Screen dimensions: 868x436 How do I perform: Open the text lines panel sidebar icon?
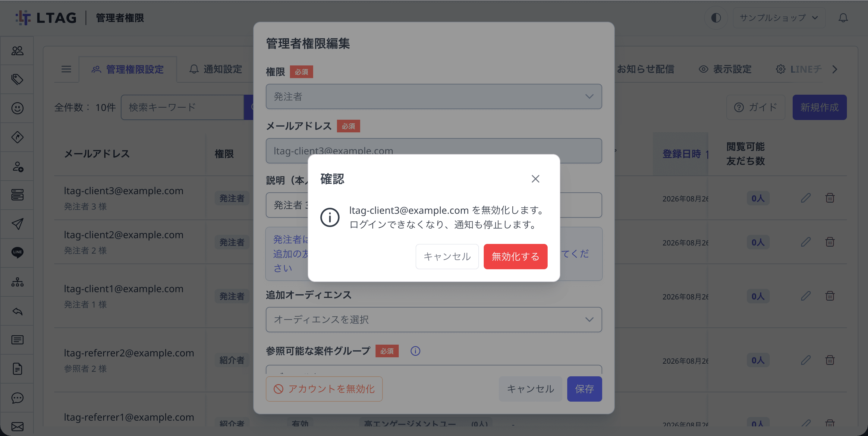[17, 340]
